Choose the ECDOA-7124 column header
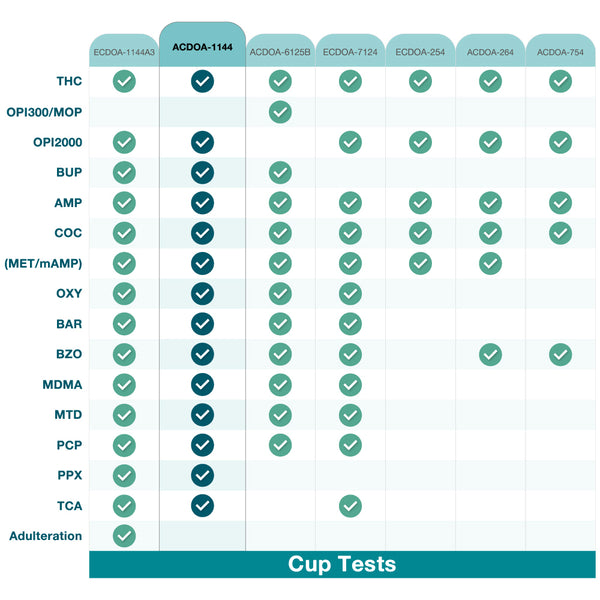600x600 pixels. pos(350,52)
